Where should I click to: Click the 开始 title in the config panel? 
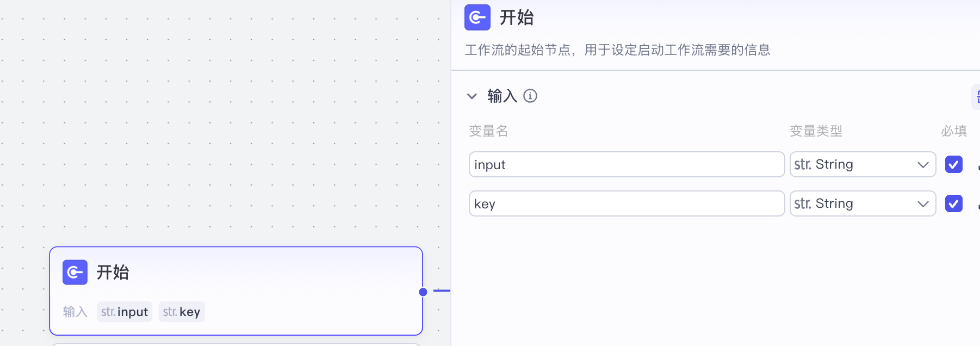pyautogui.click(x=517, y=17)
